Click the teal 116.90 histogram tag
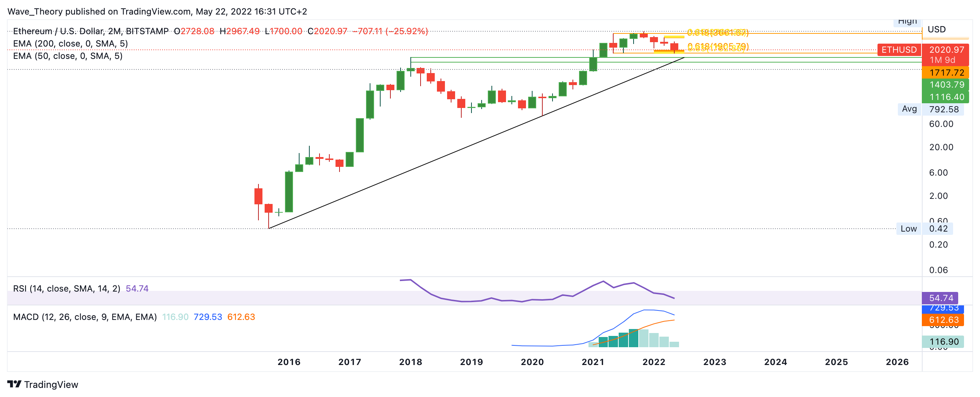The width and height of the screenshot is (980, 397). pyautogui.click(x=943, y=341)
